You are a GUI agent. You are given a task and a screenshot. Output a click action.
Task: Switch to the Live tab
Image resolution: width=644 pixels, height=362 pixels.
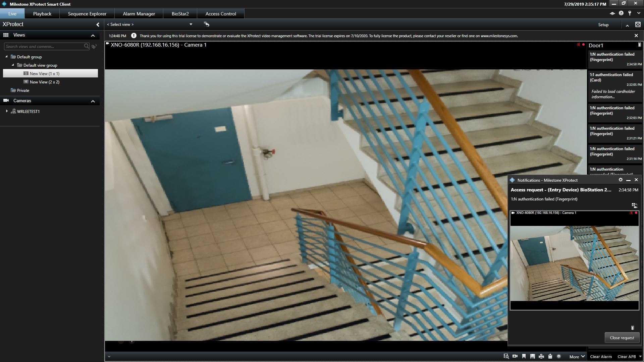click(12, 14)
